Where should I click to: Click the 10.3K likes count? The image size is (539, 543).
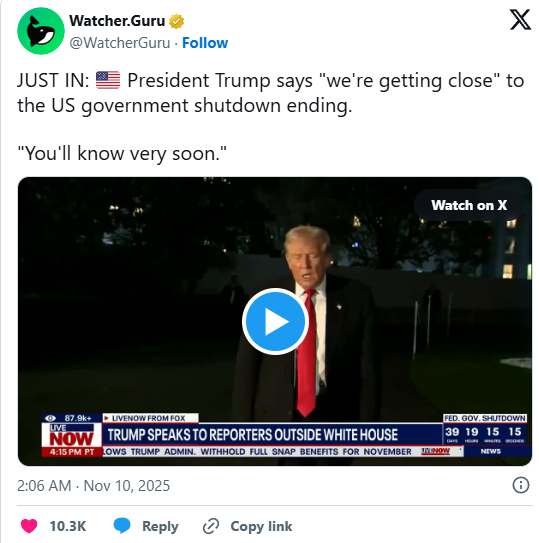(x=68, y=526)
